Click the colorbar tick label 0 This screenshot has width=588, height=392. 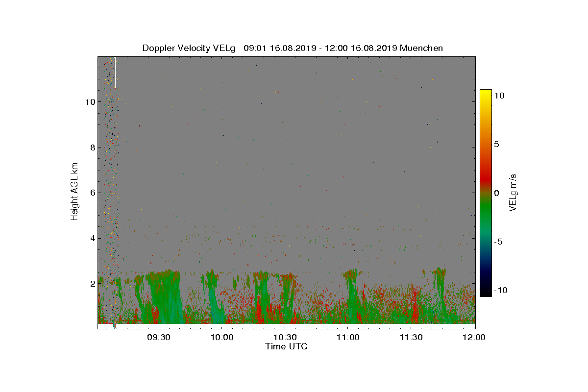pos(496,193)
